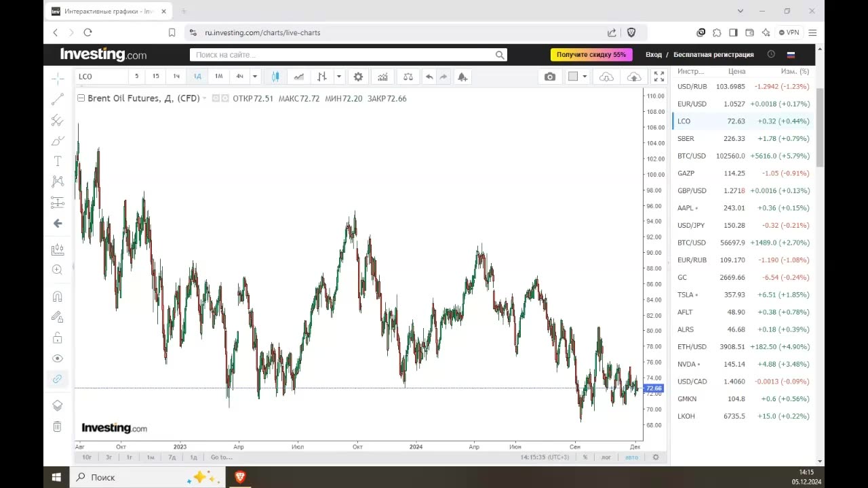Toggle hide all drawings eye icon
Image resolution: width=868 pixels, height=488 pixels.
point(58,359)
